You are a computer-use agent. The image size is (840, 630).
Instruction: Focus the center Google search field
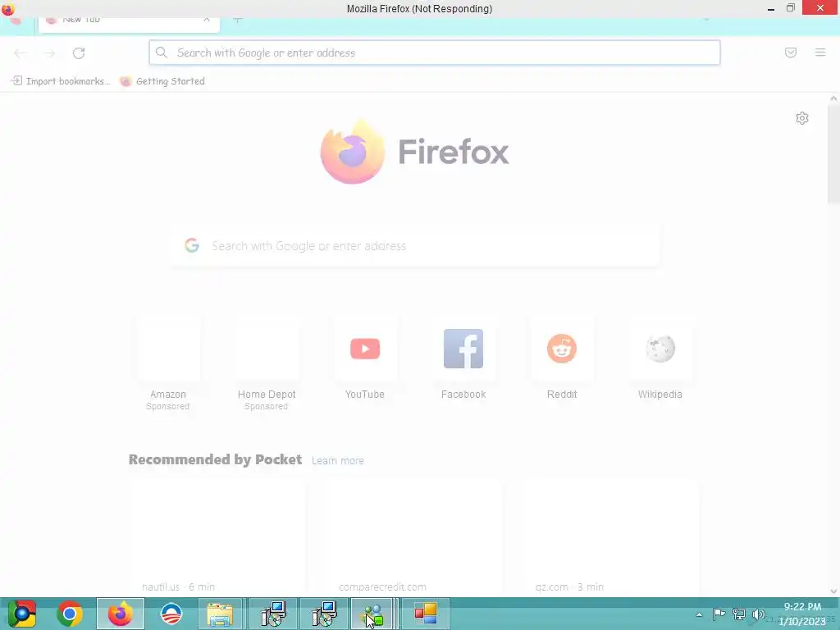coord(414,245)
